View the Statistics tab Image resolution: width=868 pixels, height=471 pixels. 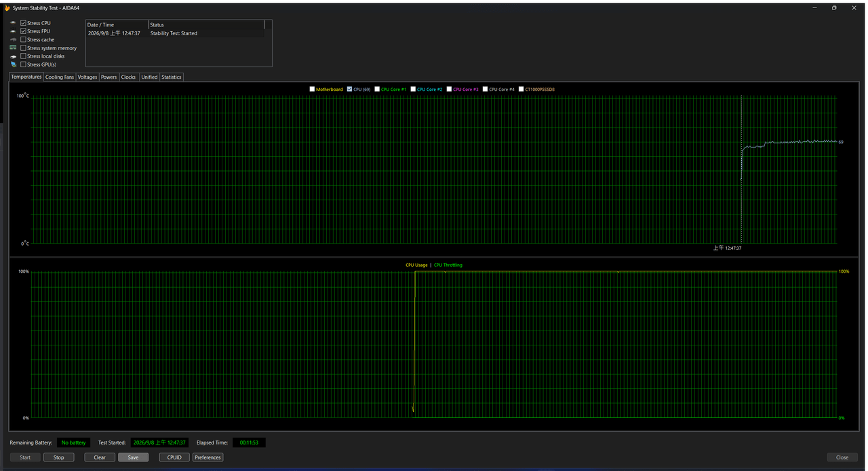[172, 77]
